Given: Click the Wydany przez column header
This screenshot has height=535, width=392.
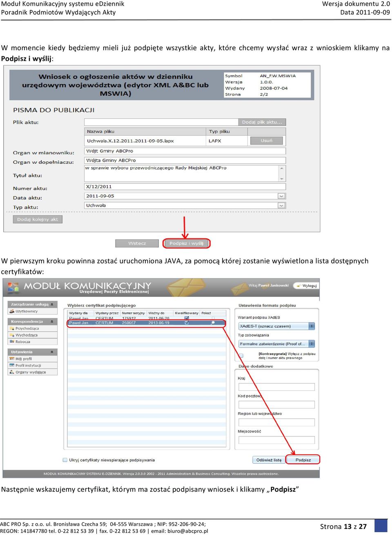Looking at the screenshot, I should point(107,313).
